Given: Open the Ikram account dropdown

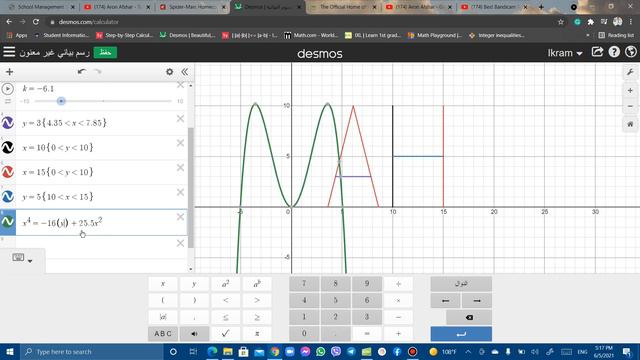Looking at the screenshot, I should pyautogui.click(x=565, y=53).
